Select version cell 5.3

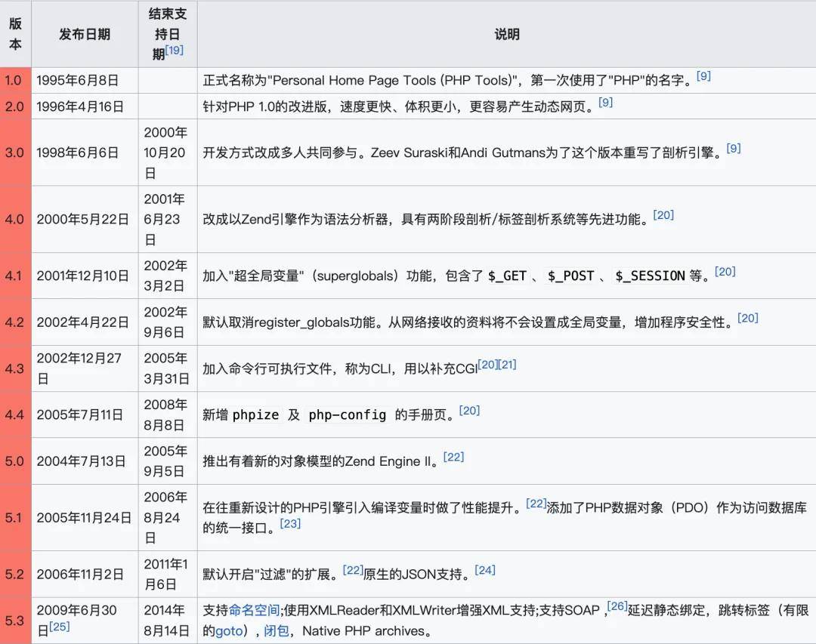(14, 621)
